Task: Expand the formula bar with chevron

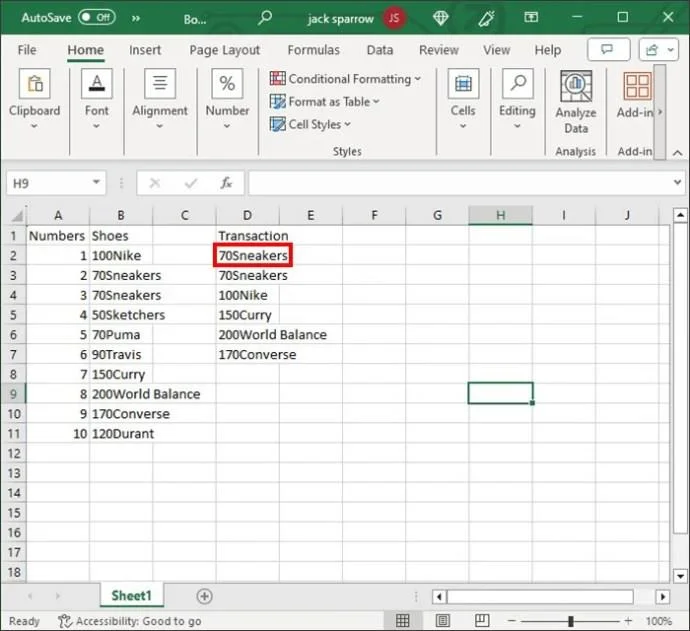Action: pos(678,182)
